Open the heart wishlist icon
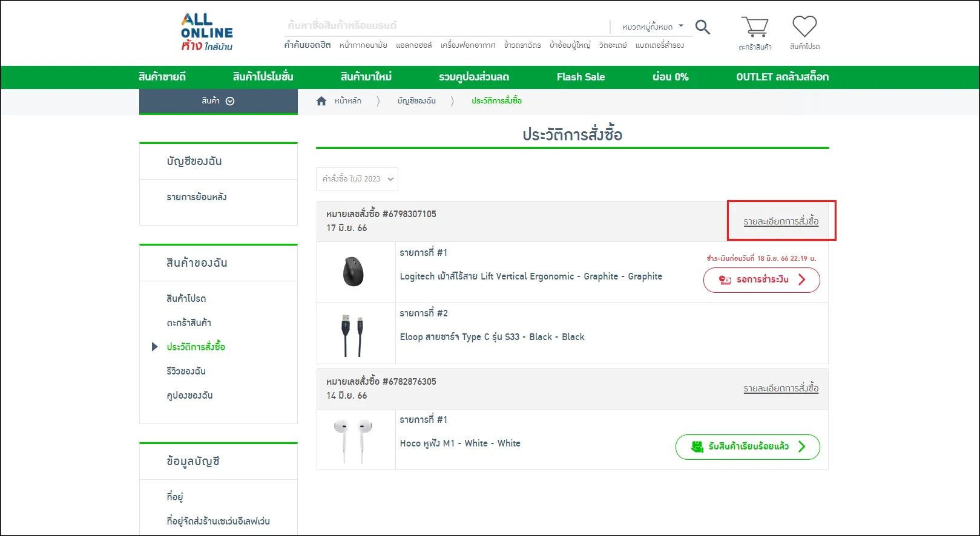This screenshot has height=536, width=980. point(804,27)
